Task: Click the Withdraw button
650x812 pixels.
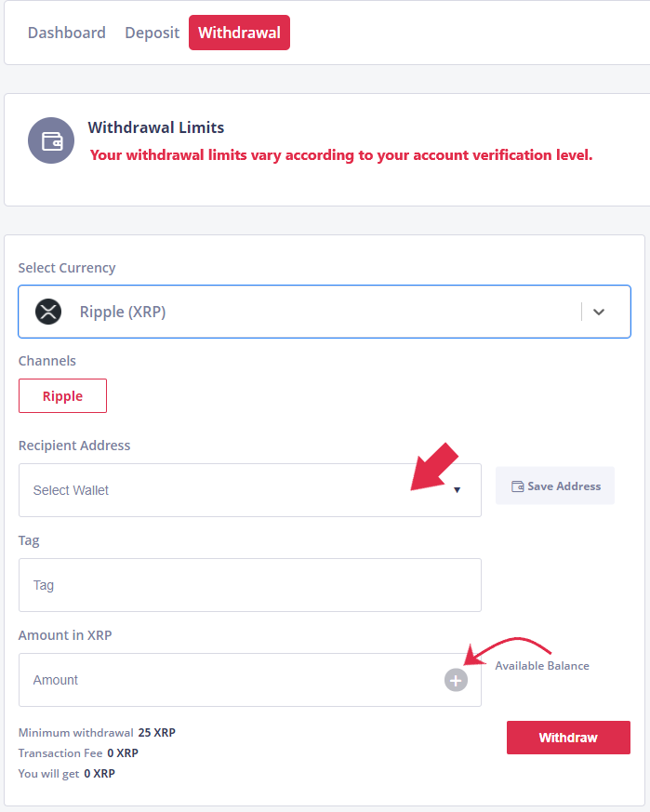Action: 568,738
